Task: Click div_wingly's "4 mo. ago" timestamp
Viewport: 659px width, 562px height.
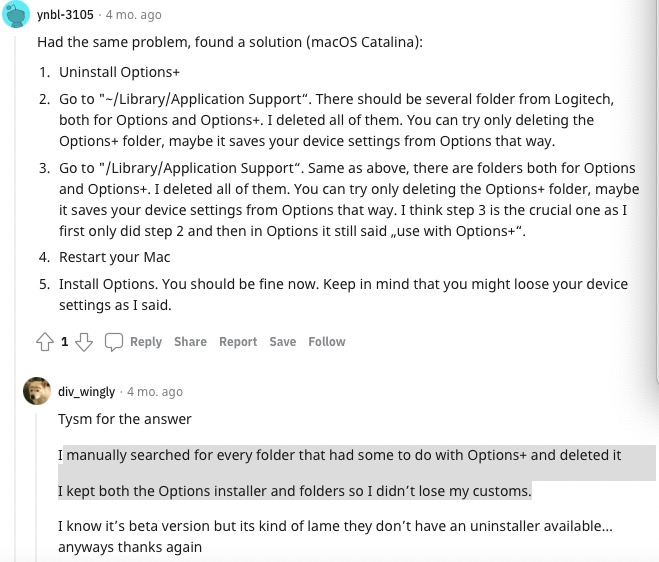Action: [155, 392]
